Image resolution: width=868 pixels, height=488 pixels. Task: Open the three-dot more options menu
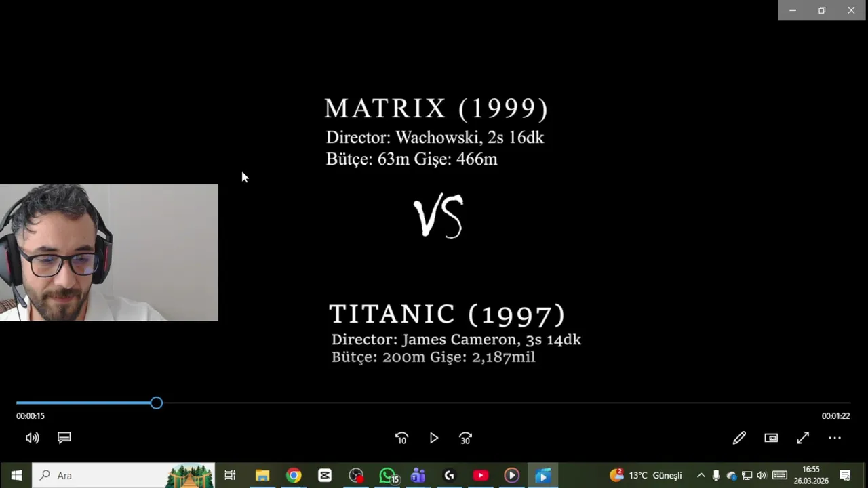click(835, 438)
